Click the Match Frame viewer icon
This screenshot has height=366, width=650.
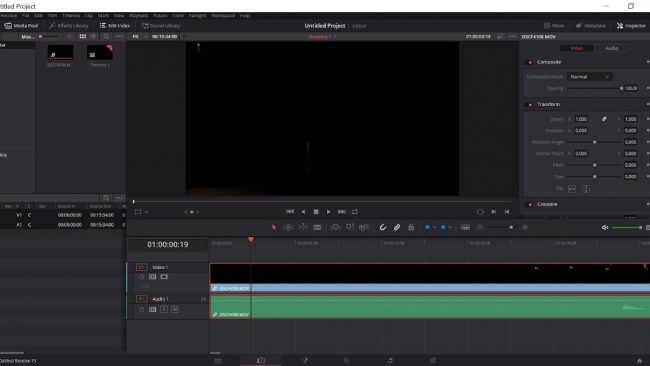tap(480, 212)
